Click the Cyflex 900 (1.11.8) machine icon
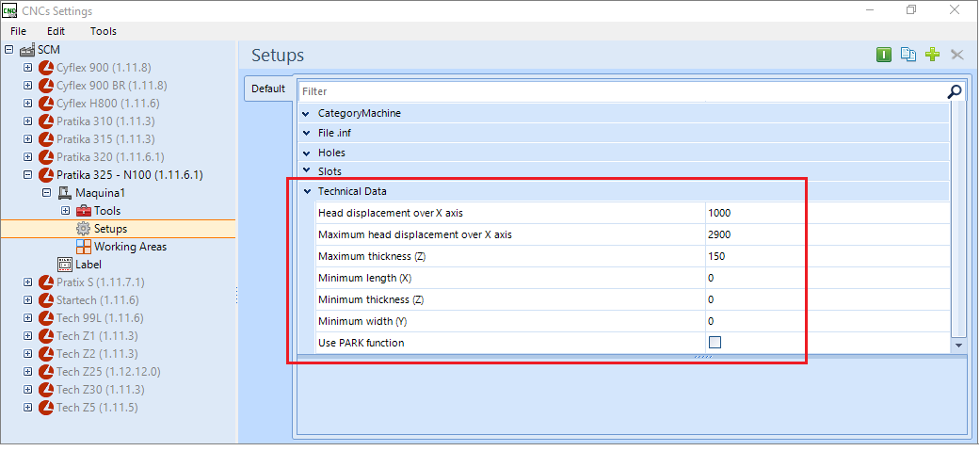The height and width of the screenshot is (451, 980). 46,68
